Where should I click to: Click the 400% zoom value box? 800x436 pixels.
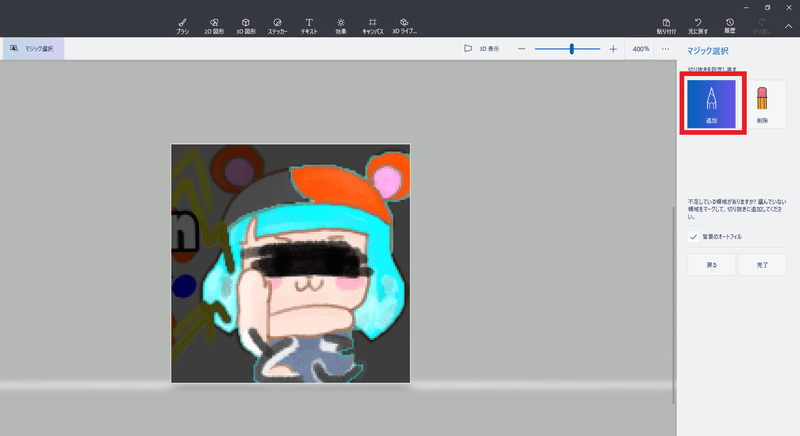pyautogui.click(x=640, y=49)
